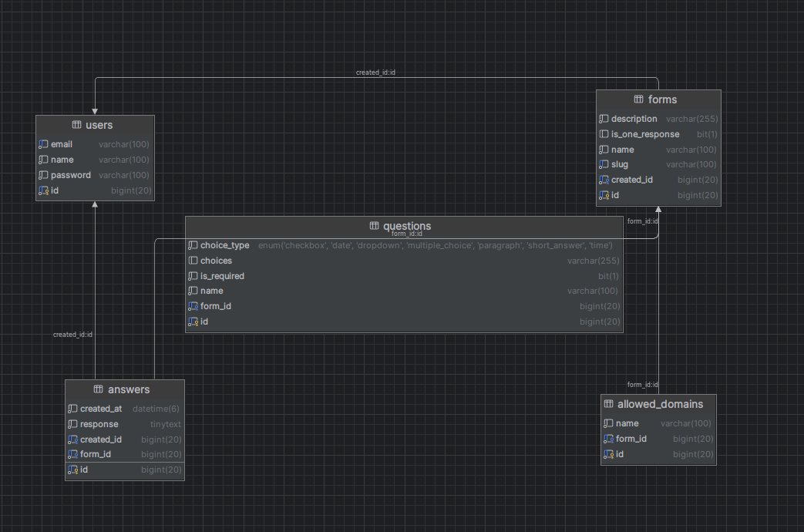
Task: Click the column icon next to choice_type
Action: (193, 245)
